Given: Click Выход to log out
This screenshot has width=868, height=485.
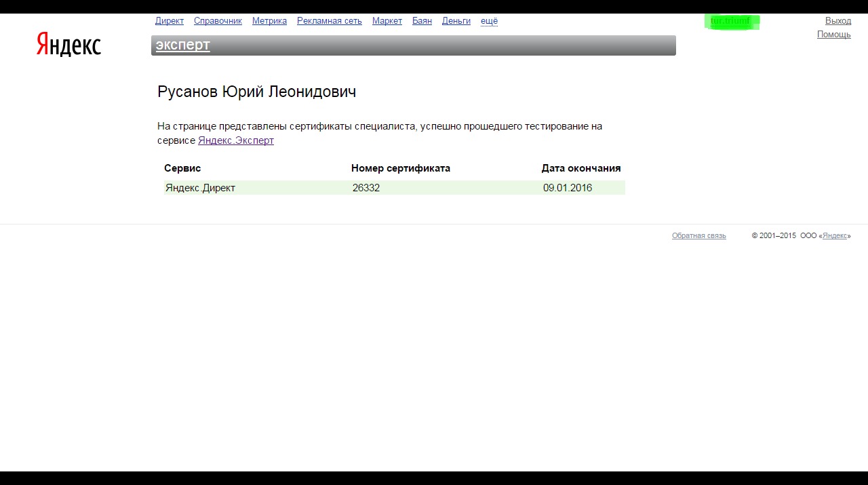Looking at the screenshot, I should pos(837,20).
